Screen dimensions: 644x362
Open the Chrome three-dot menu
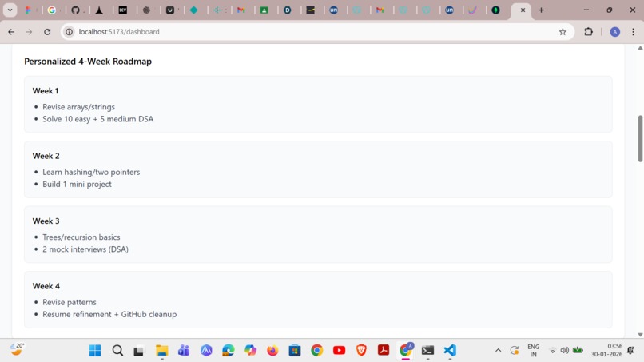[634, 32]
